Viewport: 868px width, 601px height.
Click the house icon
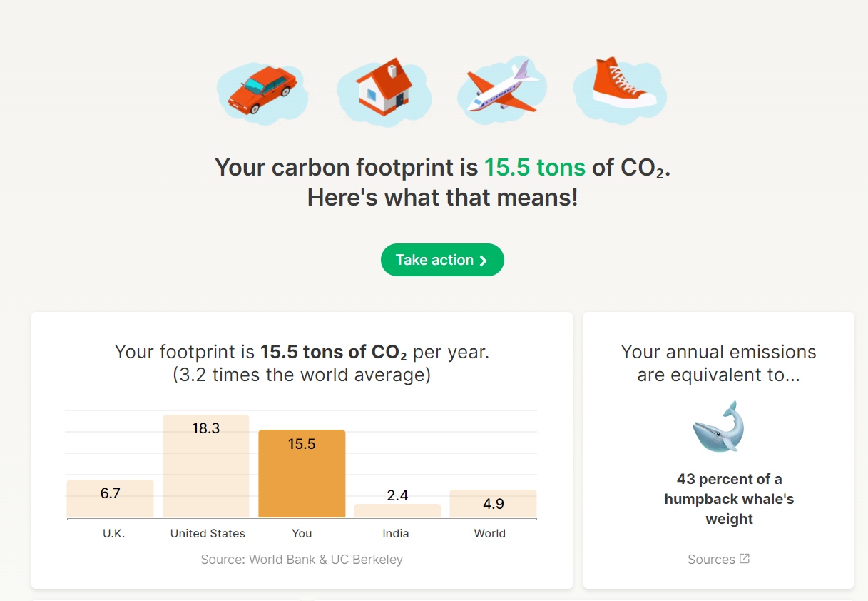pos(384,89)
